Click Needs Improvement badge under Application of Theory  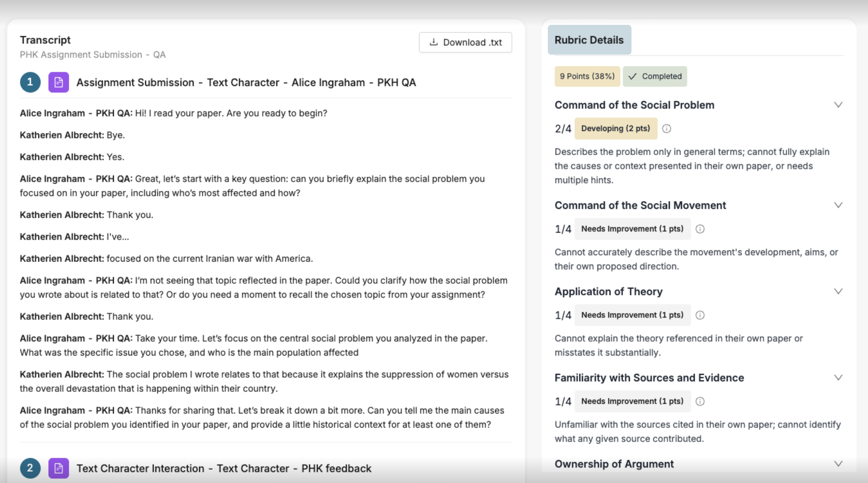pyautogui.click(x=632, y=315)
